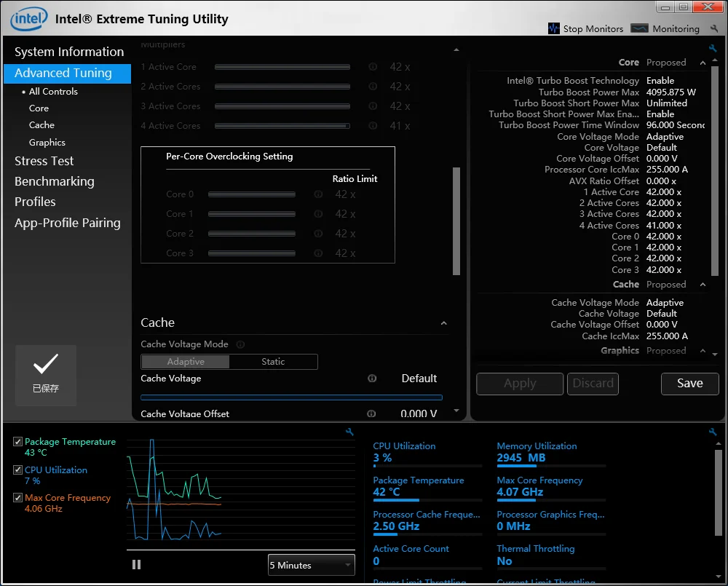Toggle Package Temperature graph checkbox

pyautogui.click(x=17, y=442)
